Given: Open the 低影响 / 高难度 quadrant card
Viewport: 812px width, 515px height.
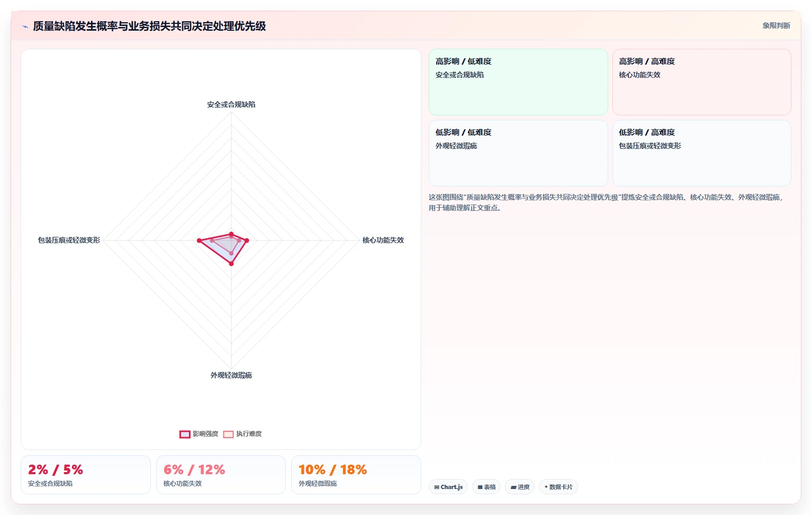Looking at the screenshot, I should 701,153.
